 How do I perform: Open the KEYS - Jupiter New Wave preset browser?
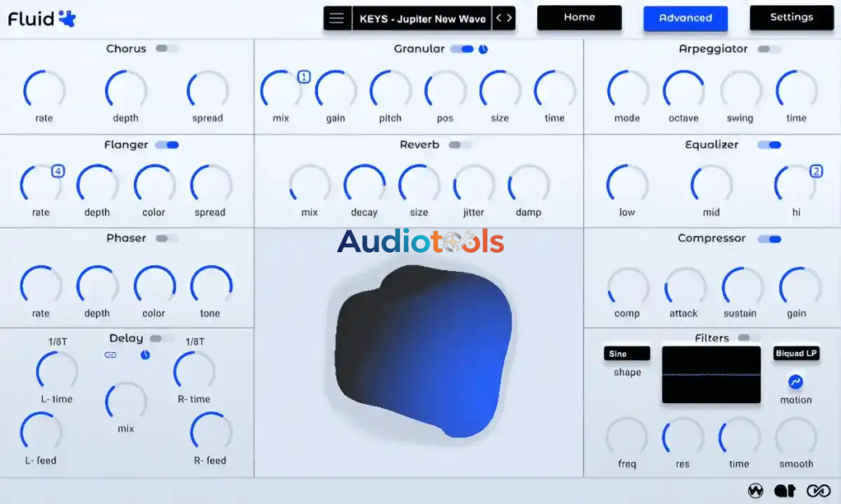point(420,17)
